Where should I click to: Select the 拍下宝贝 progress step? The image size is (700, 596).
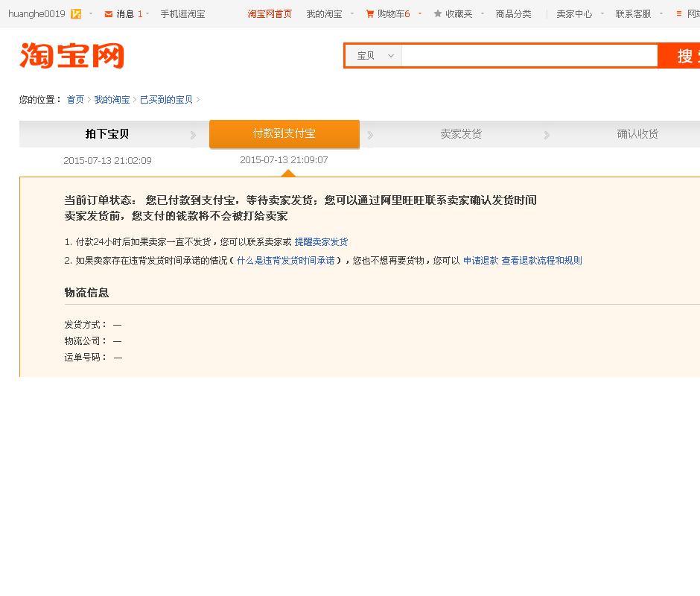(107, 134)
